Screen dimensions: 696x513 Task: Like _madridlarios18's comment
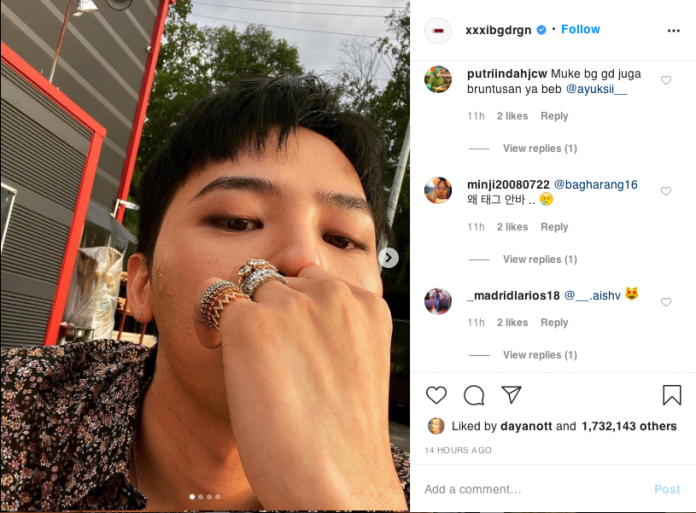(665, 302)
